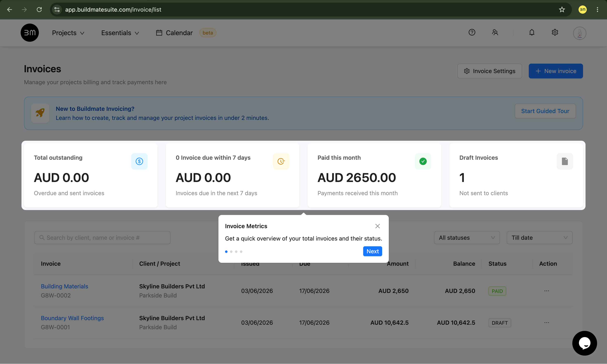This screenshot has width=607, height=364.
Task: Click the search by client or invoice field
Action: [102, 237]
